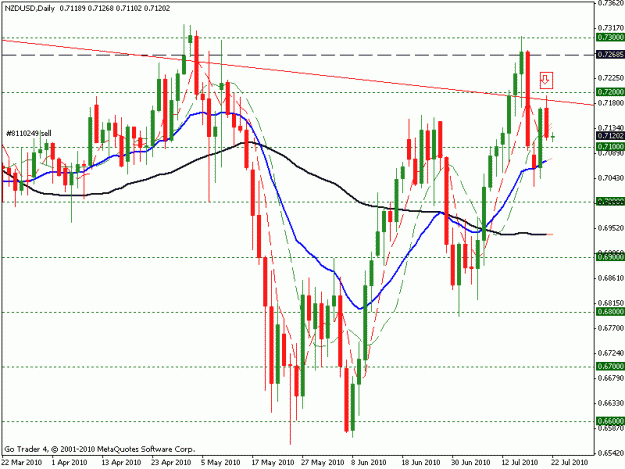625x469 pixels.
Task: Click the 0.66330 price axis label
Action: pos(611,403)
